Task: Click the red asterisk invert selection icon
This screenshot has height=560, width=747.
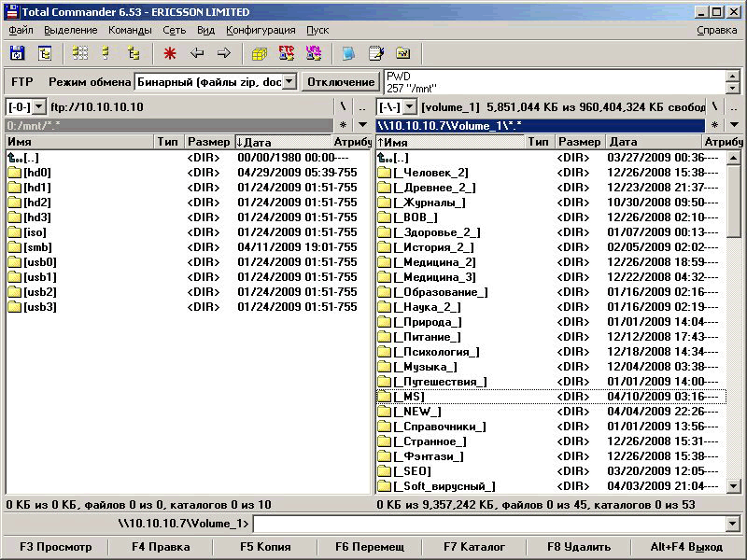Action: click(x=170, y=53)
